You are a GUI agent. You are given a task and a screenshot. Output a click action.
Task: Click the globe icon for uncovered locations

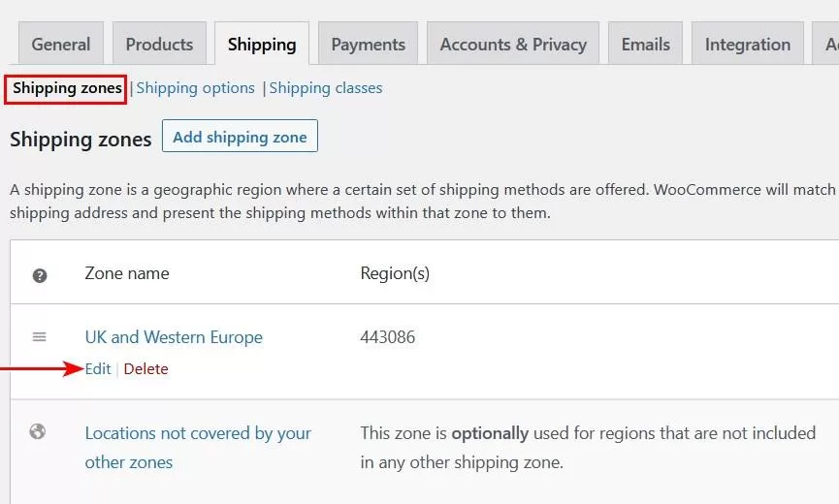tap(38, 432)
